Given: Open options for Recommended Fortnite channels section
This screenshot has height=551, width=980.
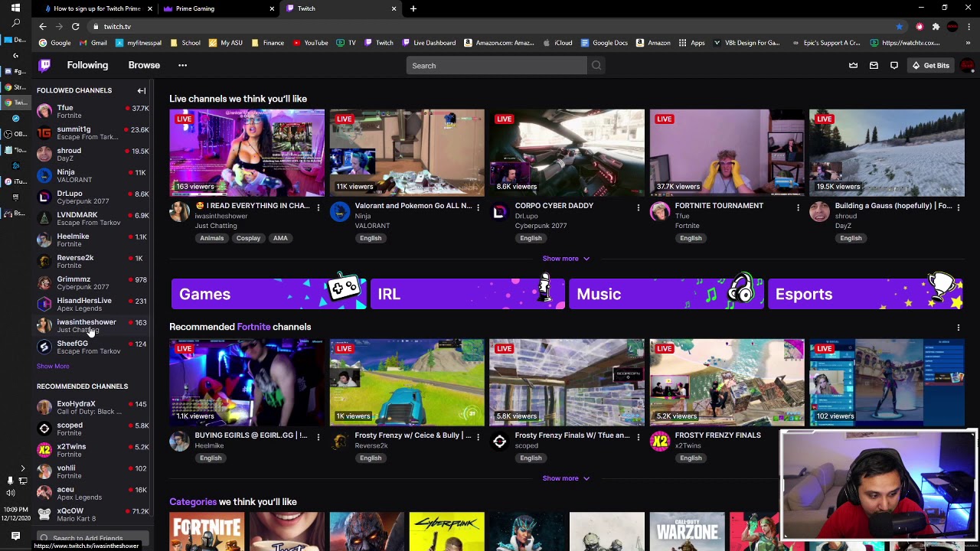Looking at the screenshot, I should pos(958,328).
